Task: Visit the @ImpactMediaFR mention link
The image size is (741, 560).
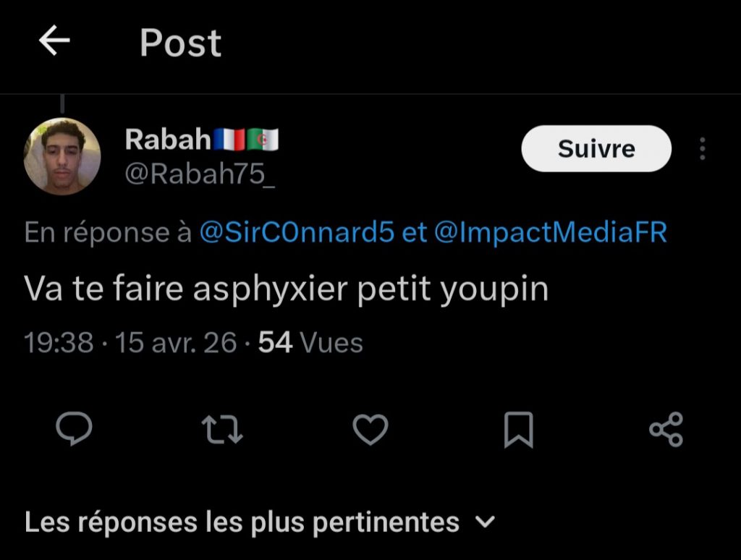Action: (551, 233)
